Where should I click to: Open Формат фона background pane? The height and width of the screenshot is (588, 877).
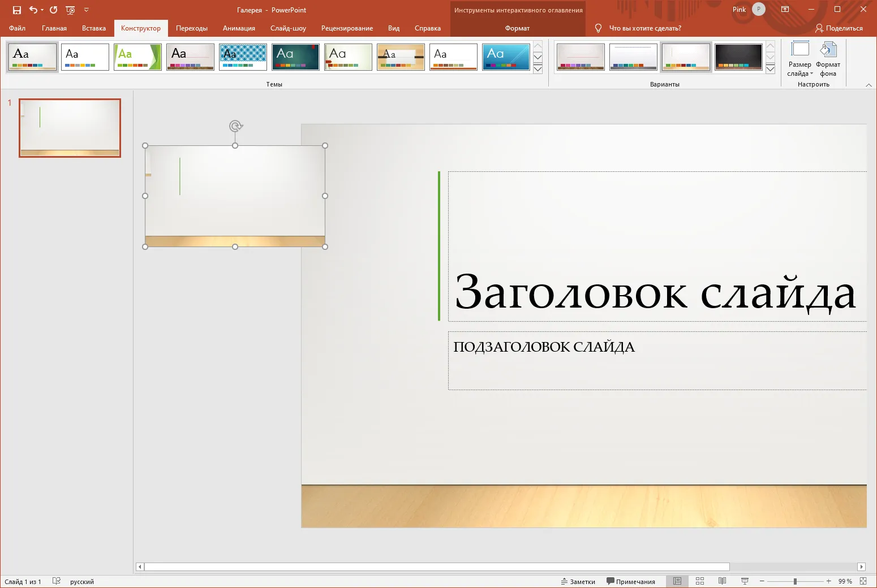click(828, 59)
